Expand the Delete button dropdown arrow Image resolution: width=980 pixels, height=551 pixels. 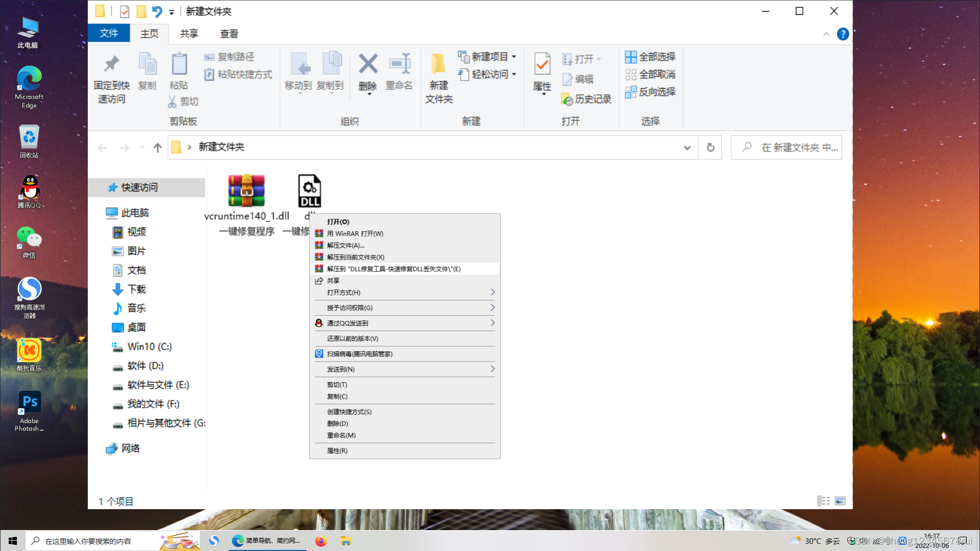[369, 94]
